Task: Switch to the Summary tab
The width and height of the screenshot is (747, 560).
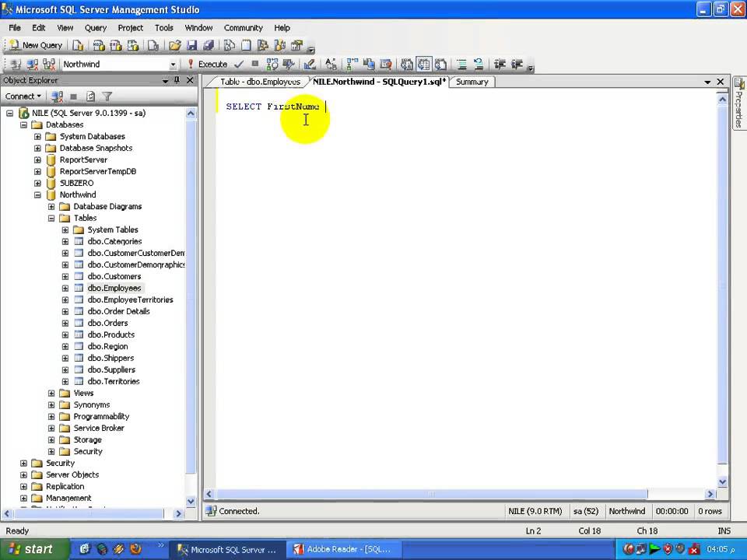Action: click(472, 82)
